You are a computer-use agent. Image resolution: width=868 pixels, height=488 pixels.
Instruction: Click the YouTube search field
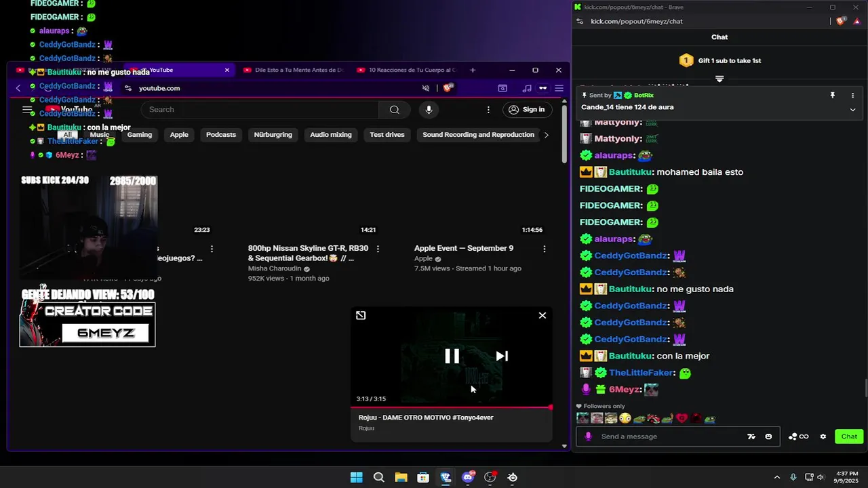(260, 109)
